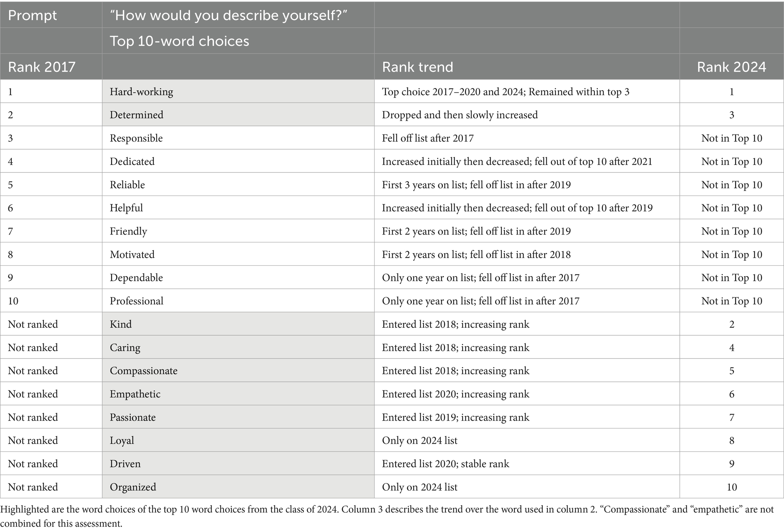The height and width of the screenshot is (532, 784).
Task: Select the "Rank 2024" column header
Action: coord(731,67)
